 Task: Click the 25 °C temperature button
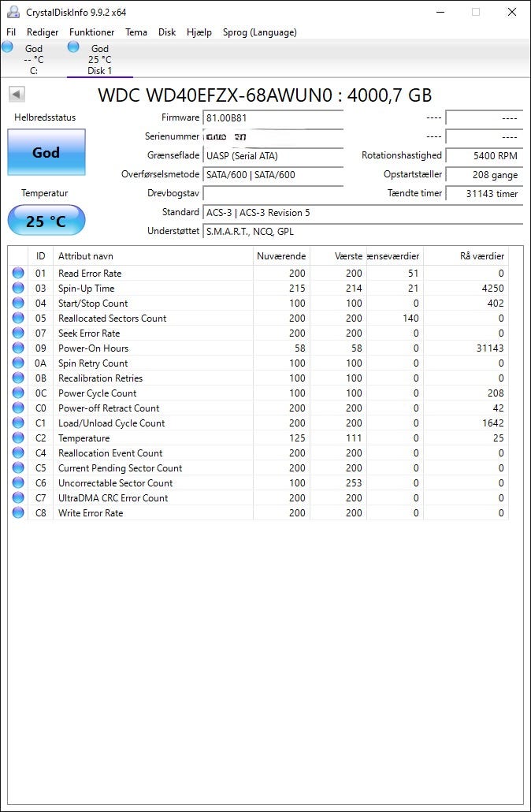[x=46, y=221]
